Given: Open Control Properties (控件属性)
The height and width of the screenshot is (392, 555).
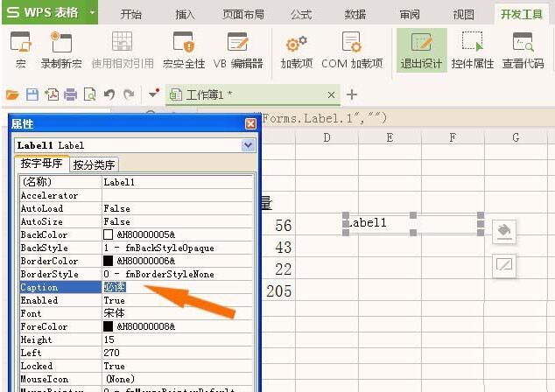Looking at the screenshot, I should pyautogui.click(x=472, y=50).
